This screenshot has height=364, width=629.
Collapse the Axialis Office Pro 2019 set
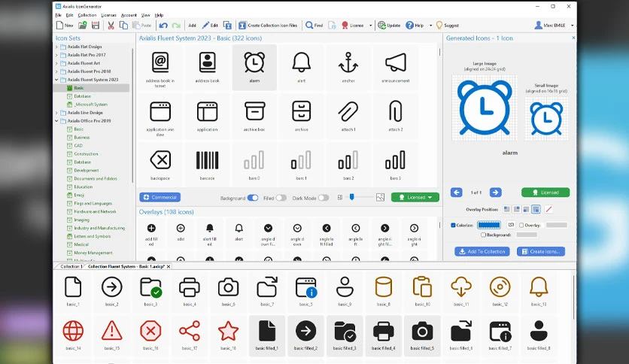(x=56, y=120)
